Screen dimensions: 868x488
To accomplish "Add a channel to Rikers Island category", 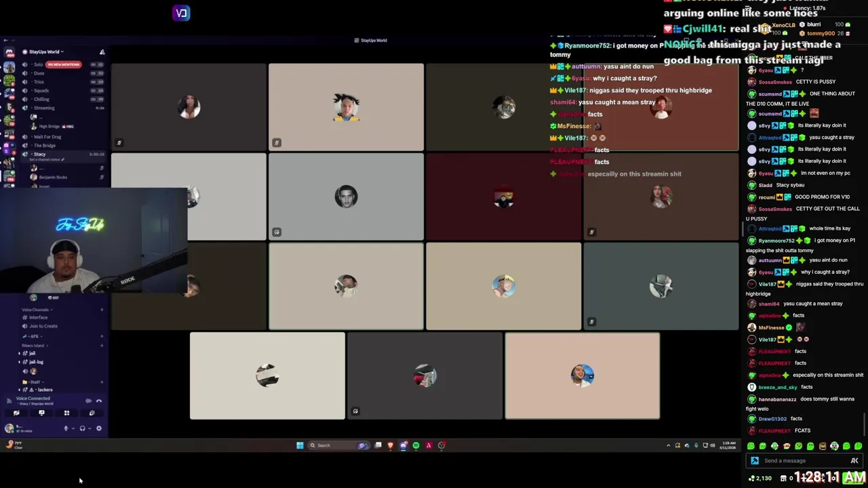I will click(x=102, y=346).
